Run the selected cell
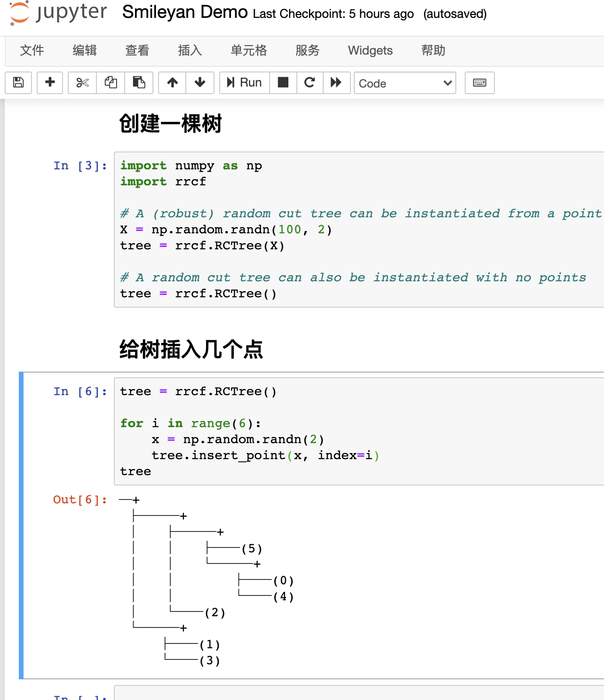This screenshot has width=604, height=700. pos(245,83)
